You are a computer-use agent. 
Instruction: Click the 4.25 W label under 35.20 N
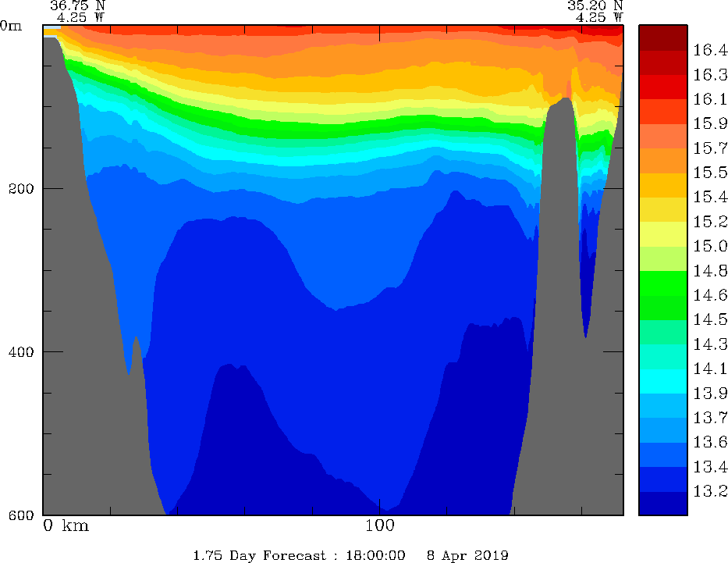[x=599, y=18]
